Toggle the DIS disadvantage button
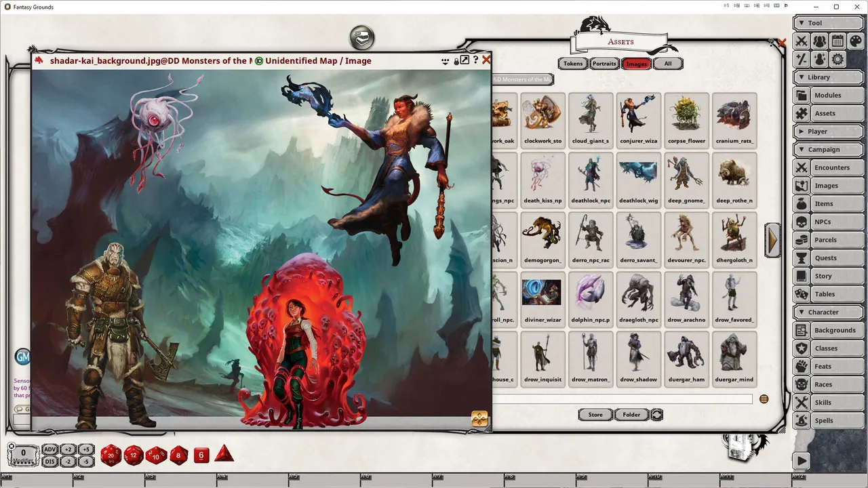This screenshot has width=868, height=488. coord(50,462)
